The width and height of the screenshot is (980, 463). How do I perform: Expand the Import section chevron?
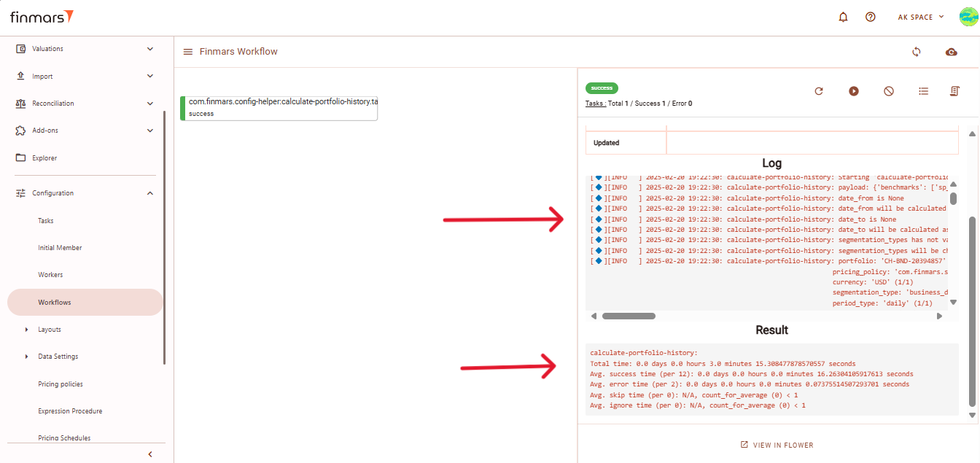pyautogui.click(x=150, y=76)
